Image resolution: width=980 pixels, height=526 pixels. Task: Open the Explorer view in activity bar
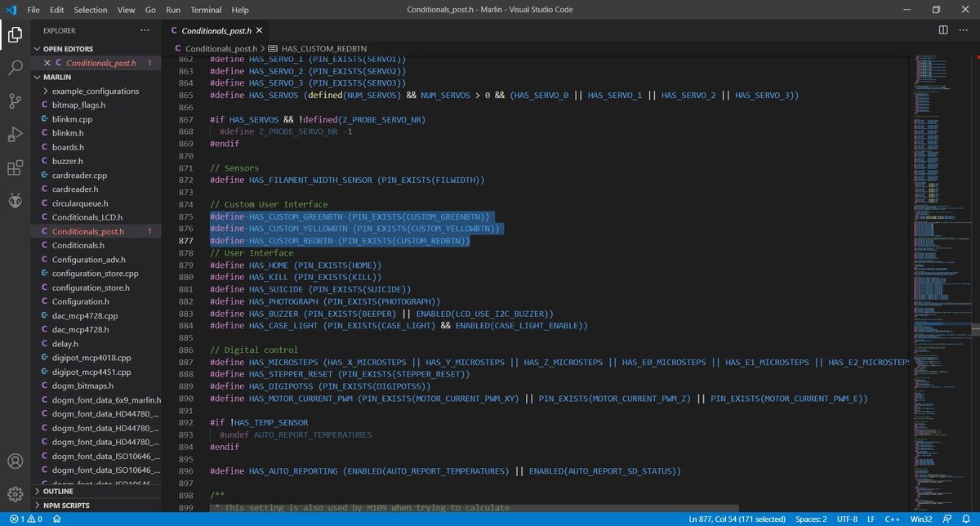click(15, 34)
